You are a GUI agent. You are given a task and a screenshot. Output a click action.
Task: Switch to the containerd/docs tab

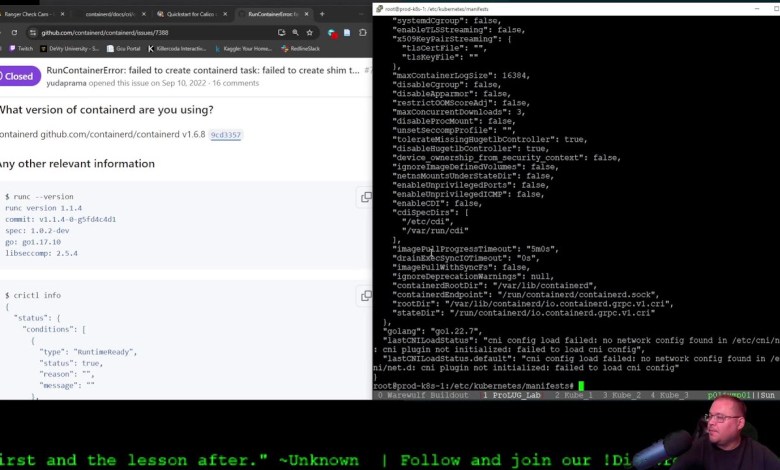tap(109, 14)
